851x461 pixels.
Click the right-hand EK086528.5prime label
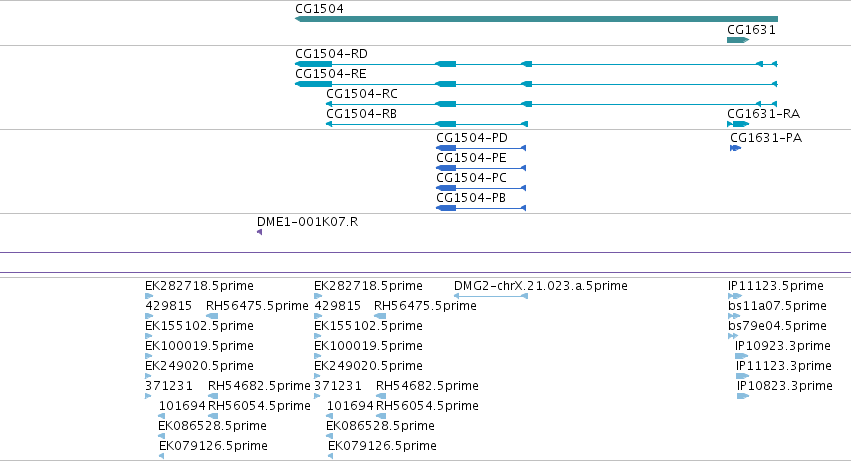[380, 426]
